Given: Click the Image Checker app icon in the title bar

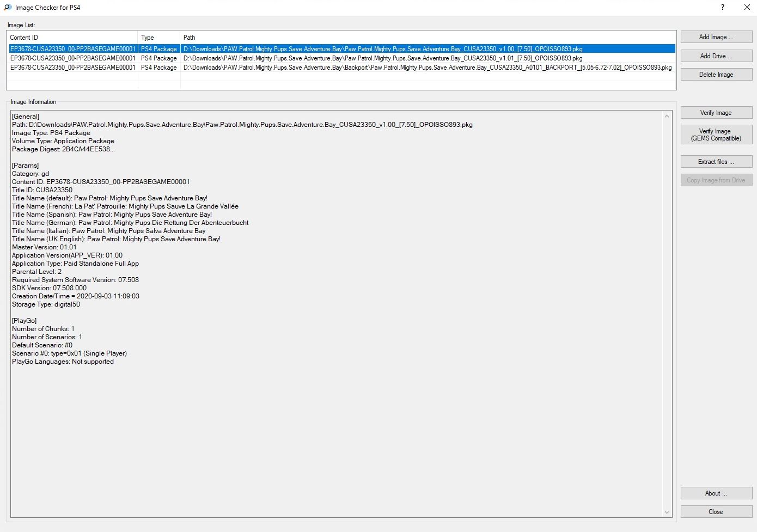Looking at the screenshot, I should 8,8.
